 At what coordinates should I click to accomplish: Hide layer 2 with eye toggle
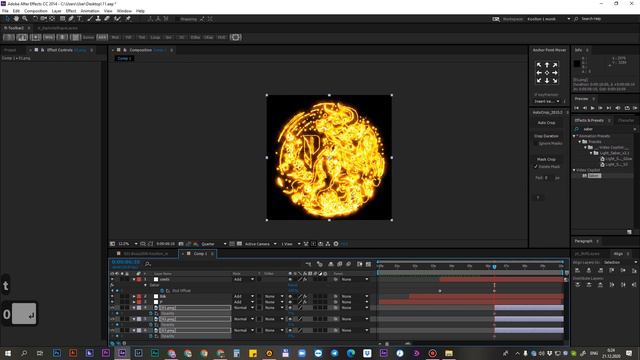[112, 296]
